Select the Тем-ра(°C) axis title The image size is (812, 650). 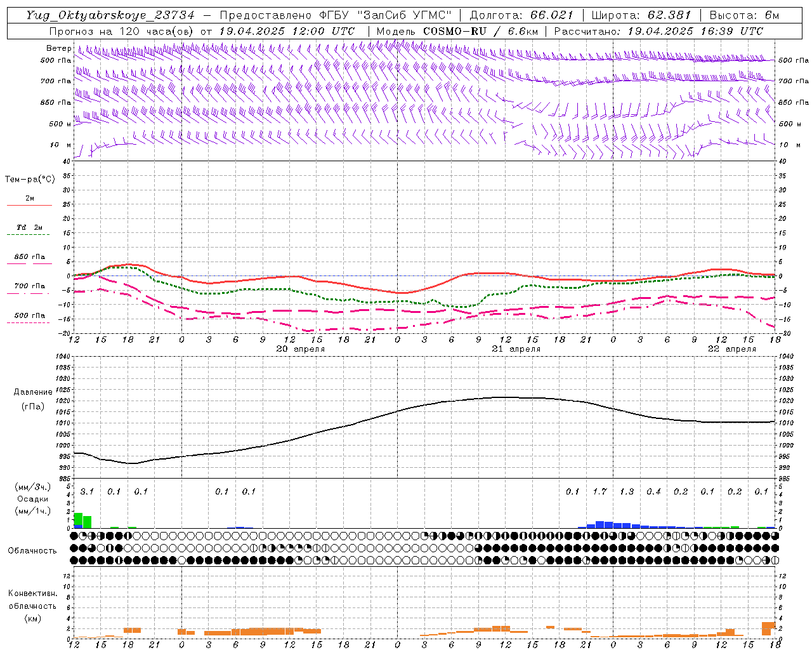[x=30, y=180]
